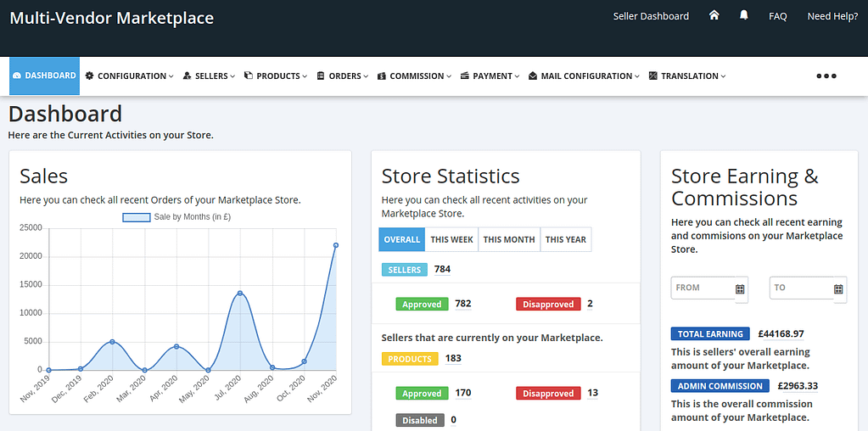
Task: Focus the TO date input field
Action: pos(802,288)
